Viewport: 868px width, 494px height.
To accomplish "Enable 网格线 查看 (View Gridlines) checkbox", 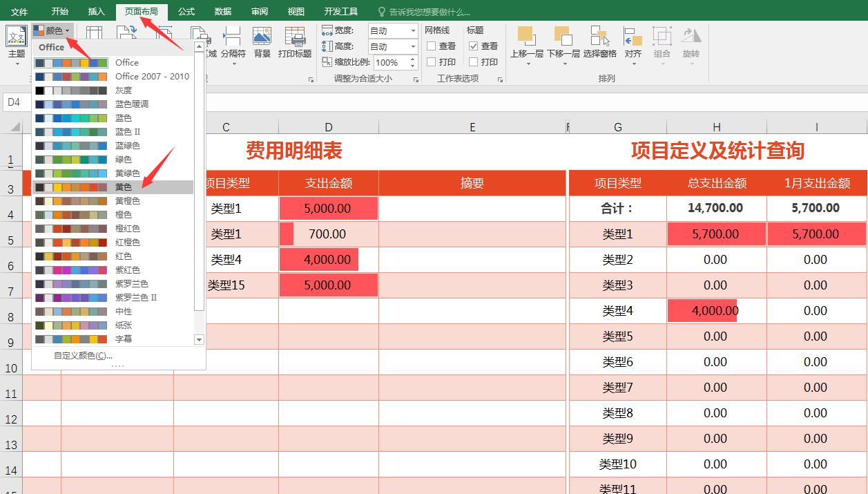I will click(430, 46).
